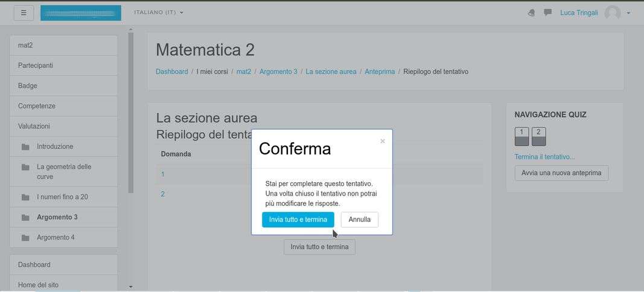Click the Conferma dialog title

click(x=295, y=148)
